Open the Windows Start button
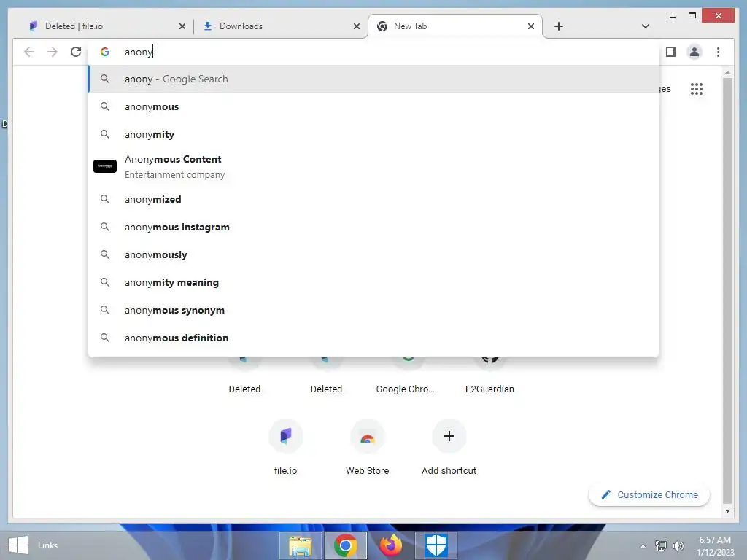 [18, 545]
